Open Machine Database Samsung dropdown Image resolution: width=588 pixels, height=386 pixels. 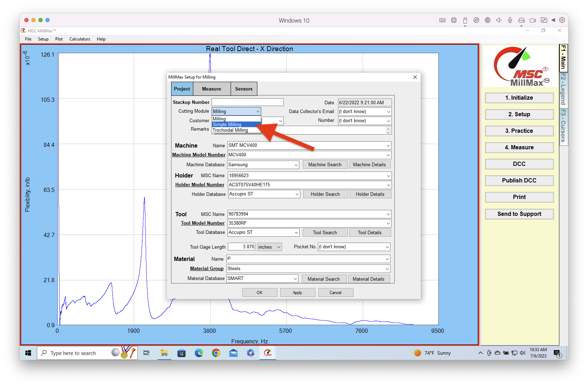pos(296,165)
